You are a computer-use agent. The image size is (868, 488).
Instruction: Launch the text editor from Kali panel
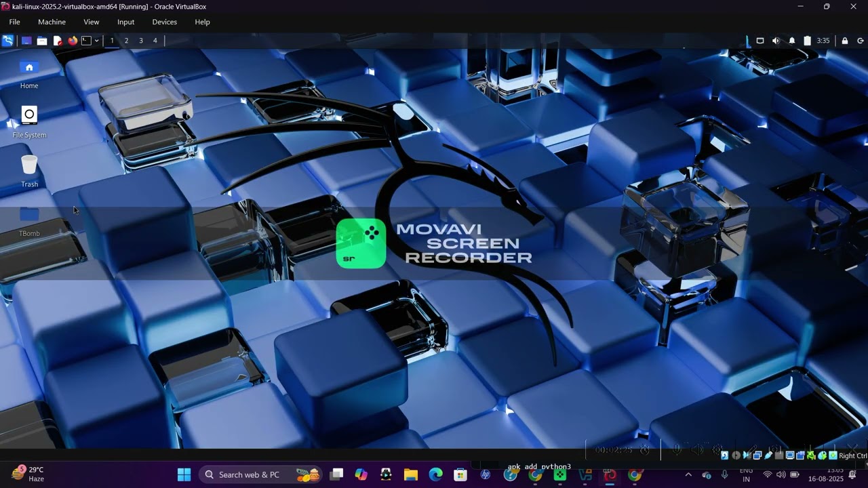click(x=58, y=41)
